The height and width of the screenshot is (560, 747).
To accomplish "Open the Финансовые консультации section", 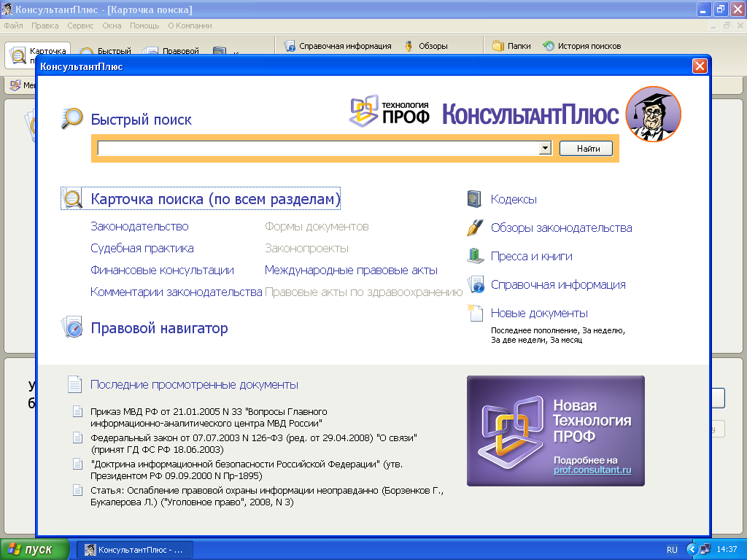I will [x=162, y=270].
